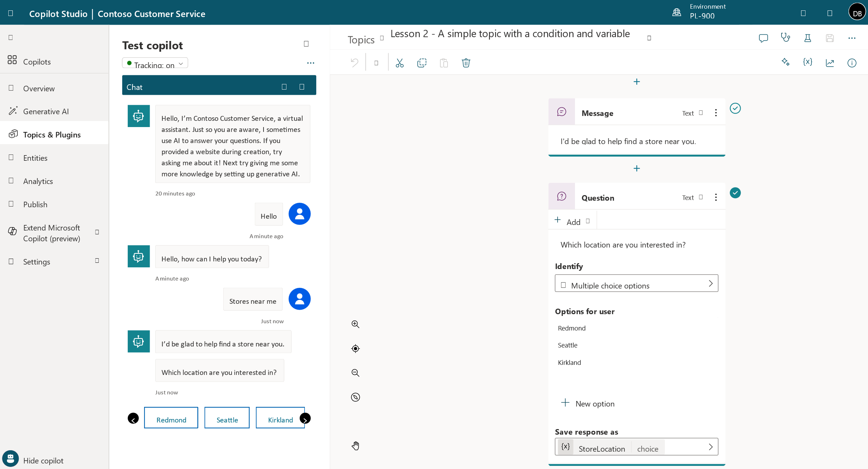Select Kirkland in Options for user list
Image resolution: width=868 pixels, height=469 pixels.
[x=569, y=362]
